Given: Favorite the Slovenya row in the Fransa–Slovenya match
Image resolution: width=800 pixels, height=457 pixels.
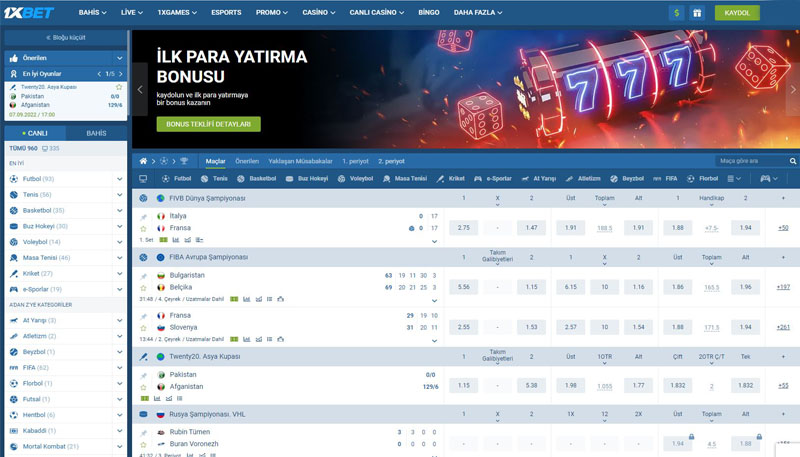Looking at the screenshot, I should [x=143, y=328].
